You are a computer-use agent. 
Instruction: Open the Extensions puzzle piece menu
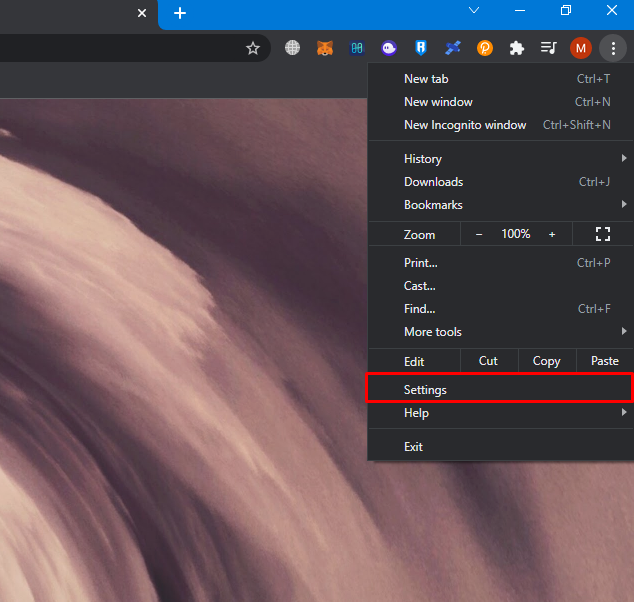tap(517, 49)
